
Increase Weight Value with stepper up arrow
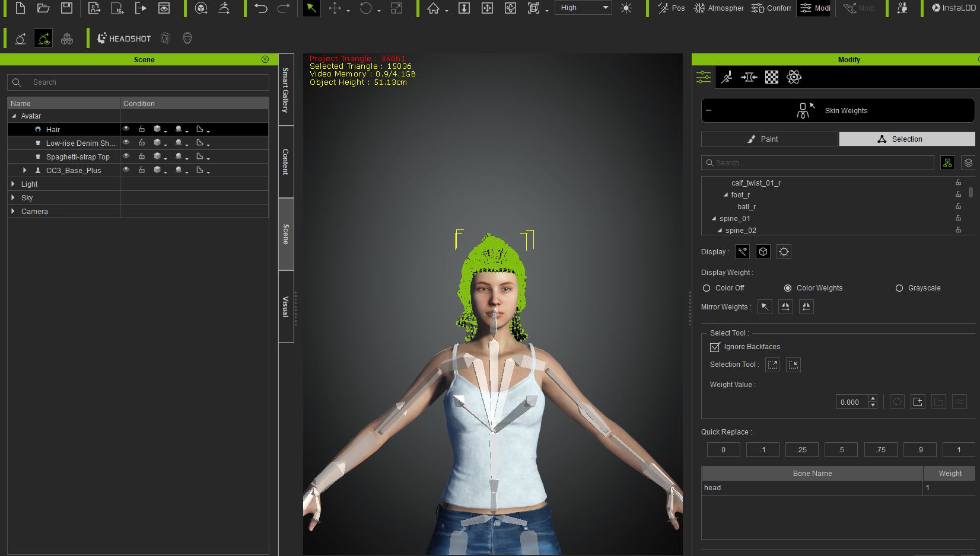(873, 398)
